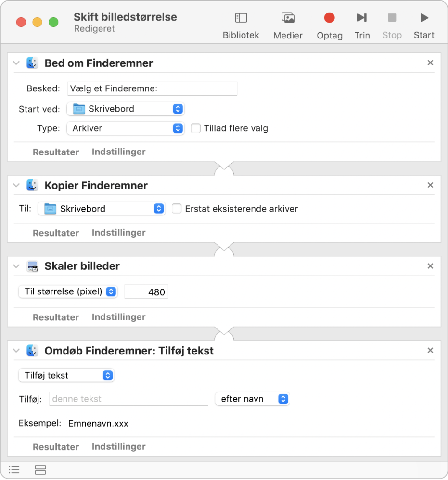Click the Besked text field
This screenshot has height=480, width=448.
152,88
